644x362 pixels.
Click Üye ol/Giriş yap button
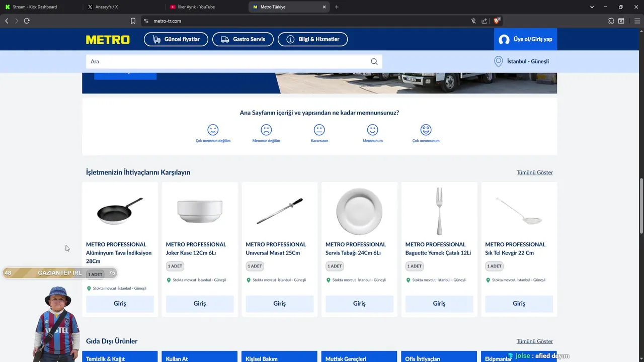(526, 39)
